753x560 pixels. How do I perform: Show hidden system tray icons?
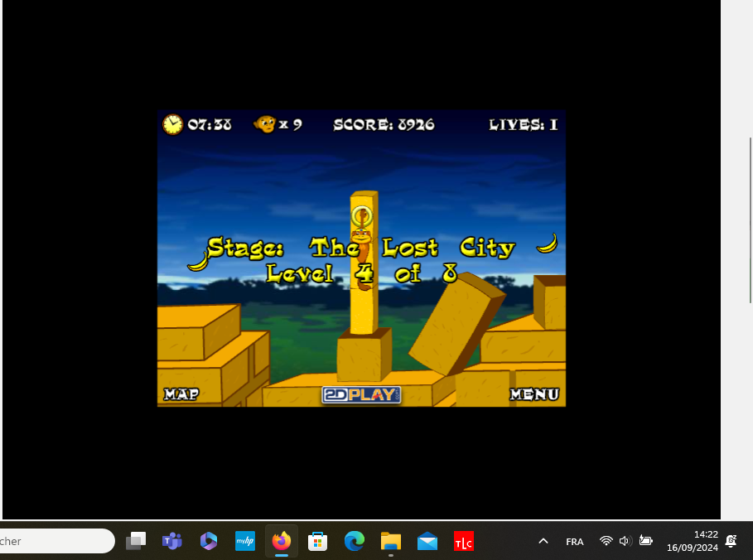pos(543,541)
